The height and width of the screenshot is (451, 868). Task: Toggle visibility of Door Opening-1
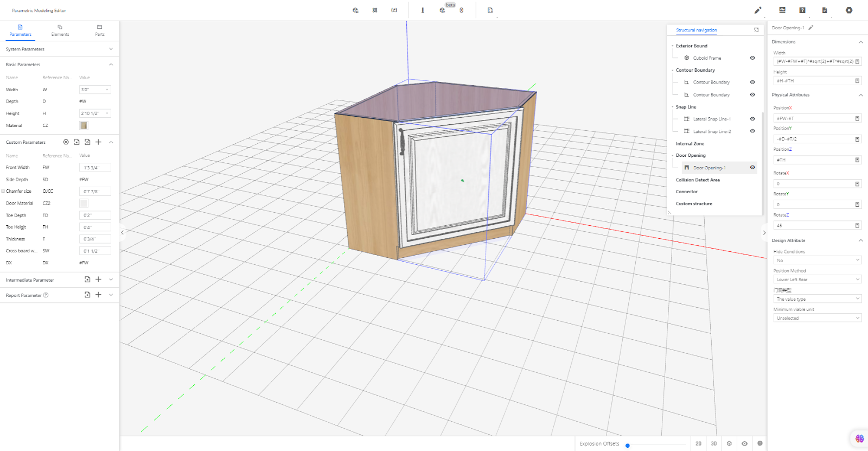click(x=752, y=168)
